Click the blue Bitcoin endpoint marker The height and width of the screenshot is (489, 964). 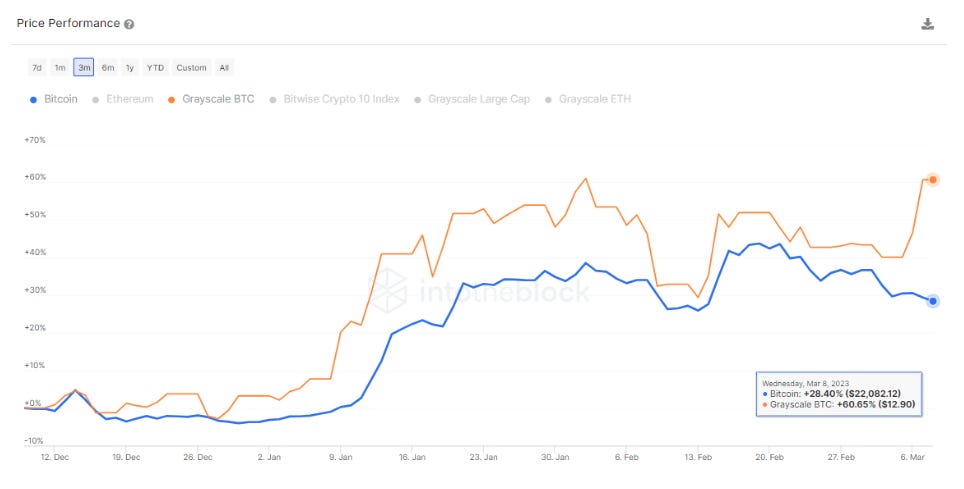click(x=933, y=301)
